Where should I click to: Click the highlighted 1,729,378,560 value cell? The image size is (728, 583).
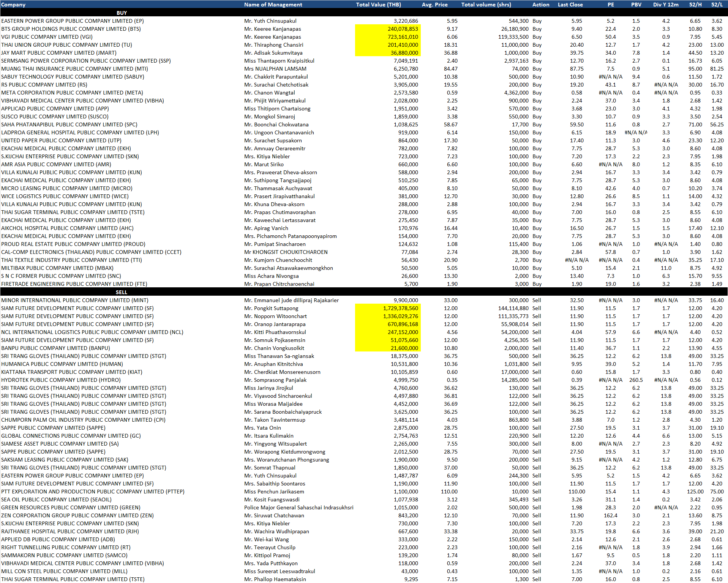[x=388, y=308]
